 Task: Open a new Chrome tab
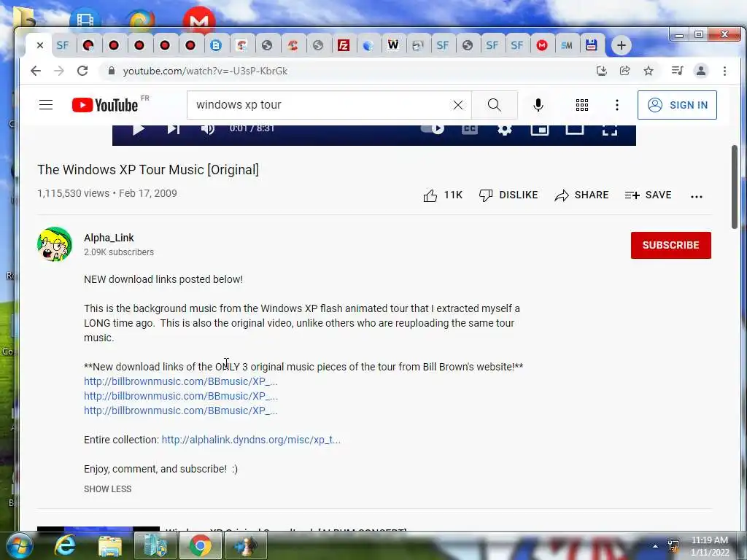point(621,45)
